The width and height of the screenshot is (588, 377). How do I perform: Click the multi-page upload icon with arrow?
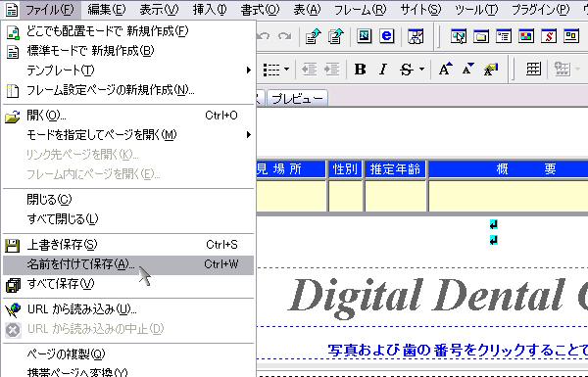pyautogui.click(x=336, y=36)
